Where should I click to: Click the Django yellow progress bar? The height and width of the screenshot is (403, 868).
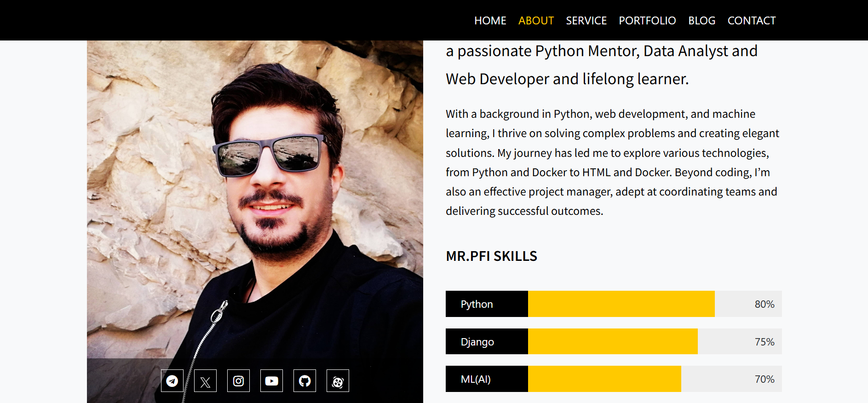tap(613, 341)
